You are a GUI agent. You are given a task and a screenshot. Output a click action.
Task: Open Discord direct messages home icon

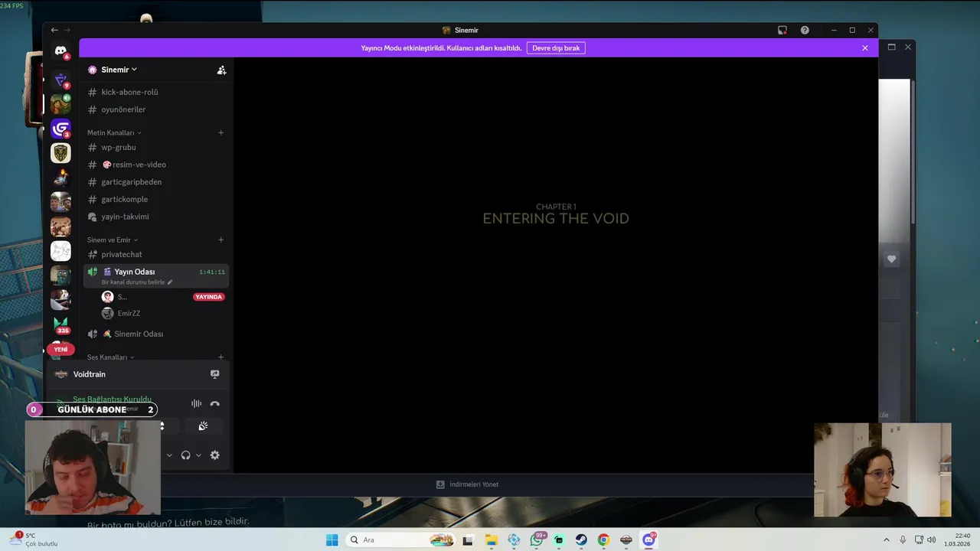(x=60, y=51)
